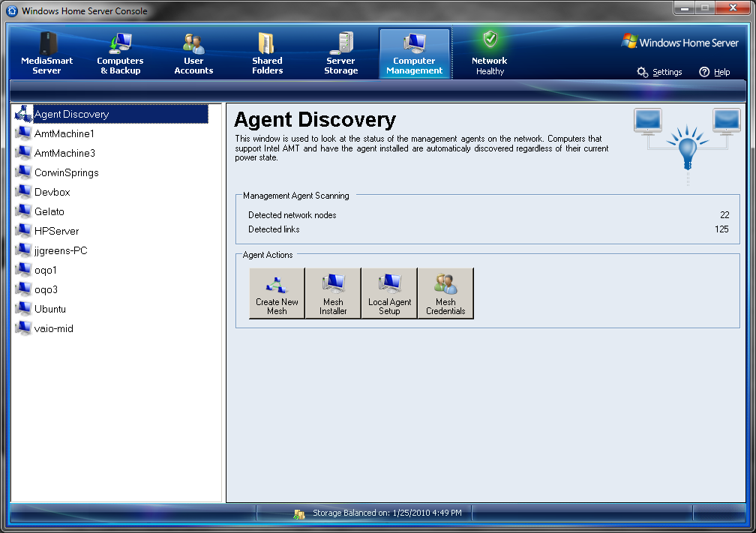Open the Help link
The width and height of the screenshot is (756, 533).
[x=715, y=72]
